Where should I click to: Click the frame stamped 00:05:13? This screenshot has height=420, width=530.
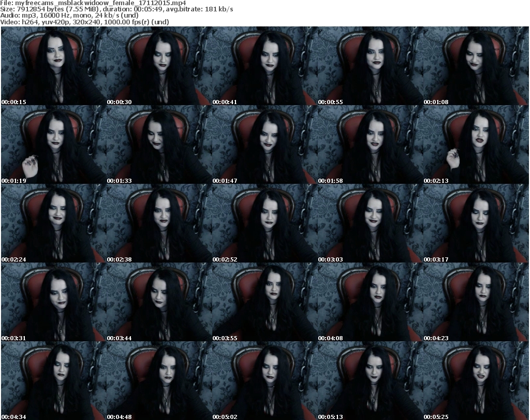click(370, 381)
